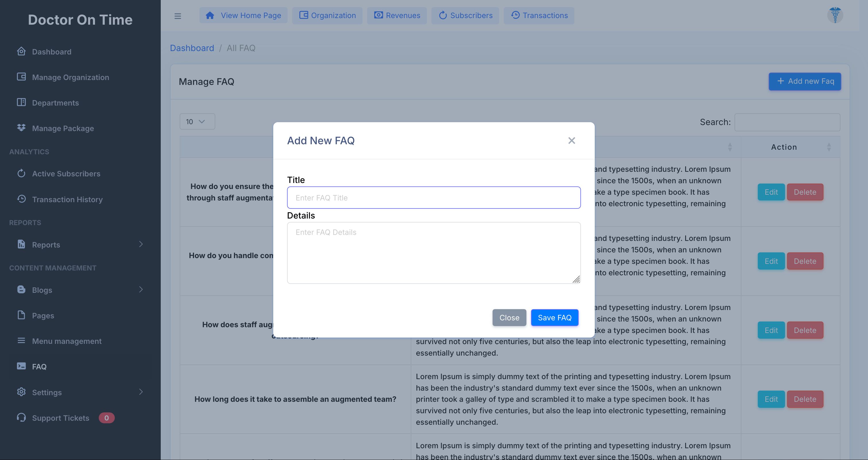Viewport: 868px width, 460px height.
Task: Click the Doctor On Time sidebar logo
Action: pyautogui.click(x=80, y=20)
